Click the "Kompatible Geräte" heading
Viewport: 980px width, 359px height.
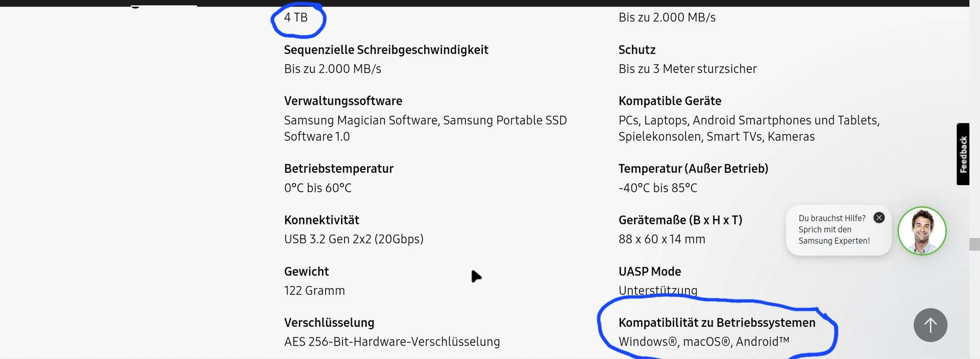670,101
